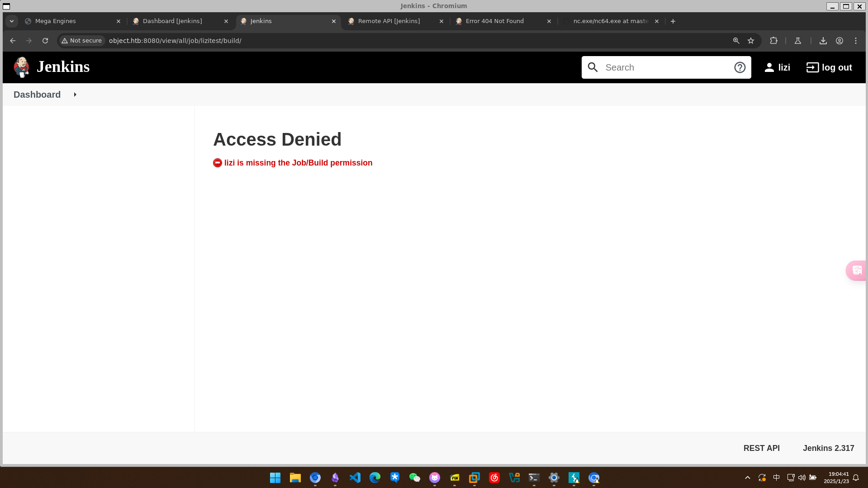Click the Jenkins search input field

[665, 67]
